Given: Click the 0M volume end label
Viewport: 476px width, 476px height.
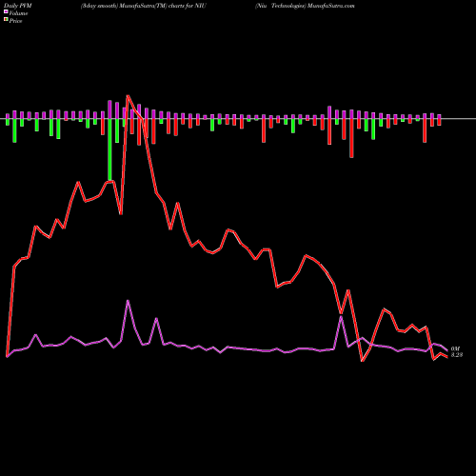Looking at the screenshot, I should pyautogui.click(x=455, y=349).
